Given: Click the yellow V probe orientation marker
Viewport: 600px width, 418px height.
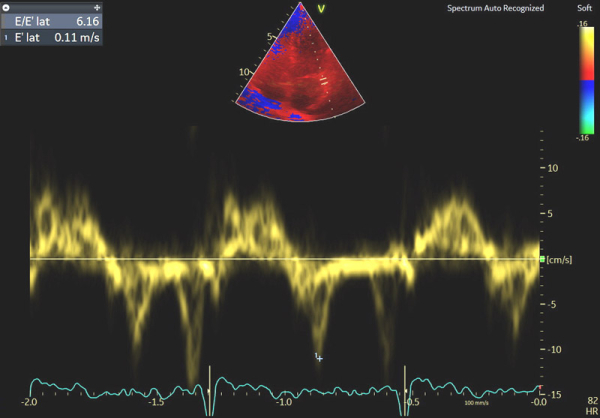Looking at the screenshot, I should coord(321,9).
